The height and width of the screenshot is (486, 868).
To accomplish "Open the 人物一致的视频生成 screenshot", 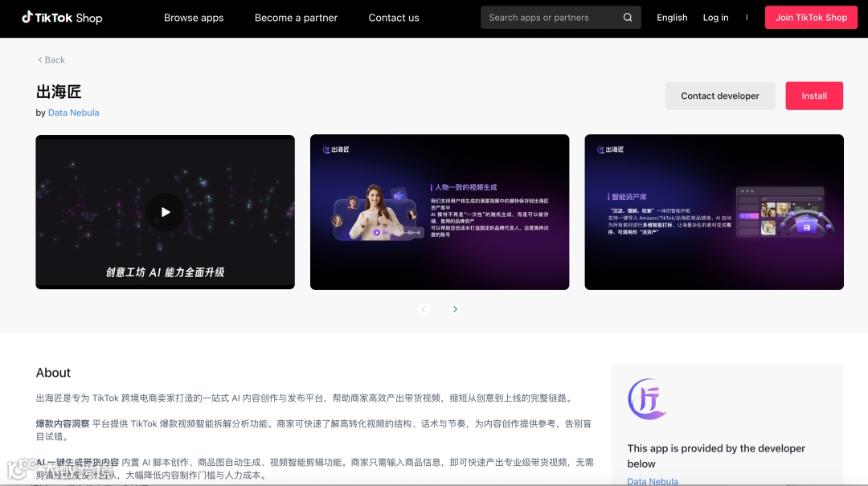I will 440,212.
